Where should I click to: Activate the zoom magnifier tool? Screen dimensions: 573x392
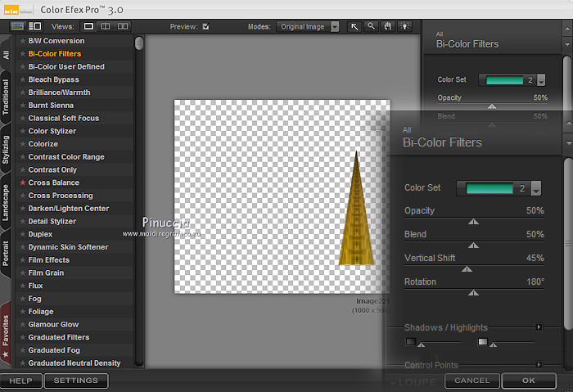371,26
